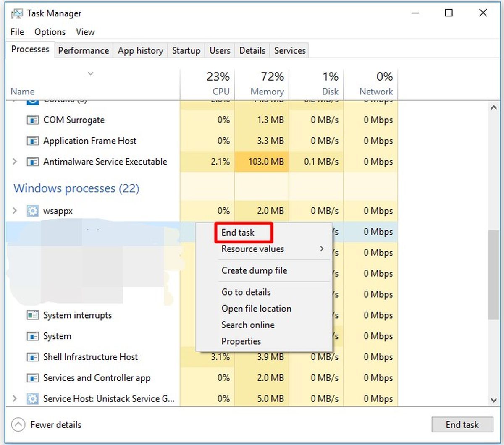Choose Go to details in context menu

(x=265, y=292)
